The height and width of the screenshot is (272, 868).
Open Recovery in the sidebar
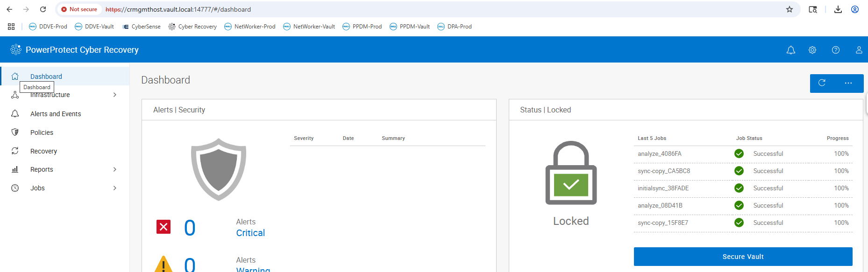pyautogui.click(x=43, y=151)
